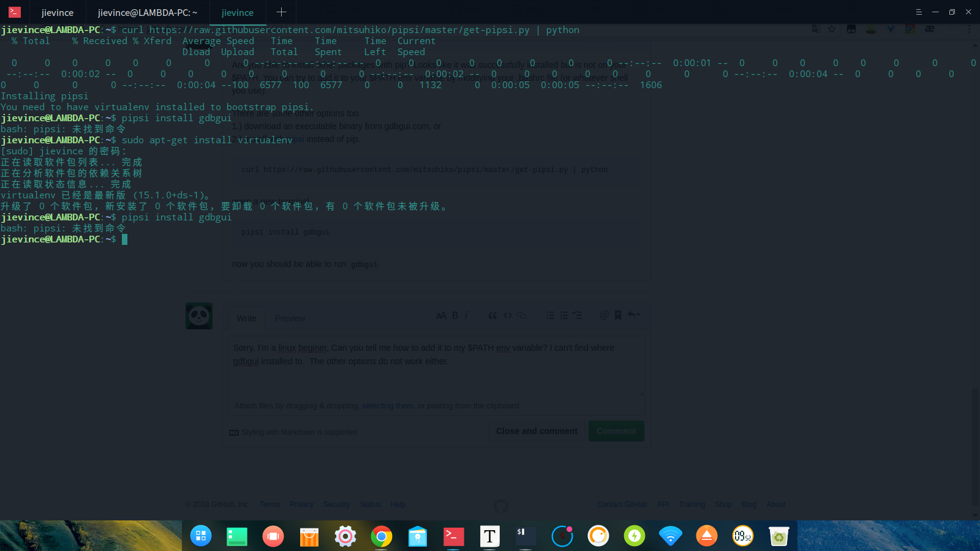Select the heading formatting icon
This screenshot has width=980, height=551.
point(441,315)
